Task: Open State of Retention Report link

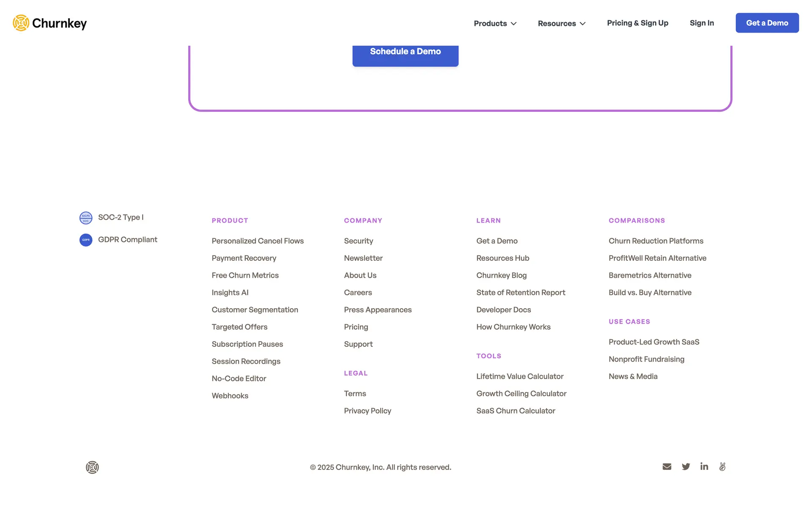Action: point(520,293)
